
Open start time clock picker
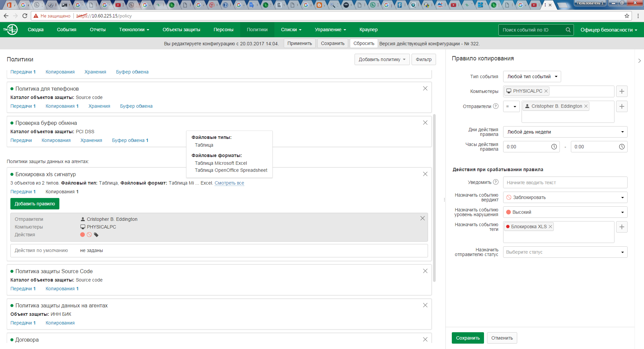point(554,147)
